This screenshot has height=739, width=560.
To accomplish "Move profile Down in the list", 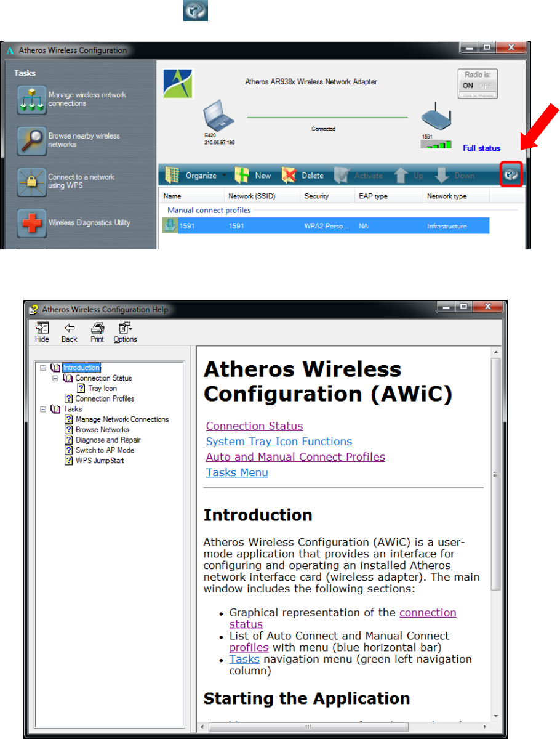I will point(455,176).
